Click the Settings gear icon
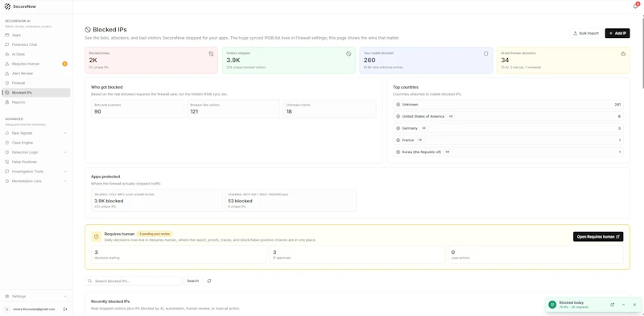 point(7,297)
